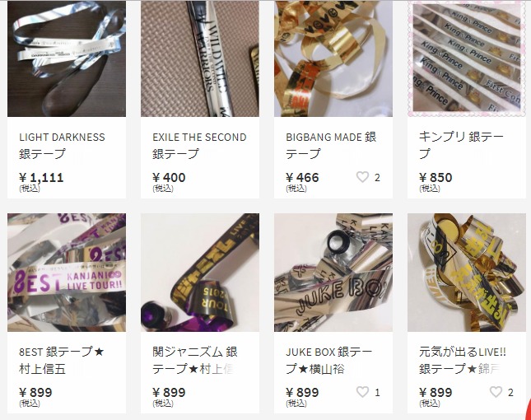Click the ¥400 price for EXILE tape
Screen dimensions: 531x420
169,178
